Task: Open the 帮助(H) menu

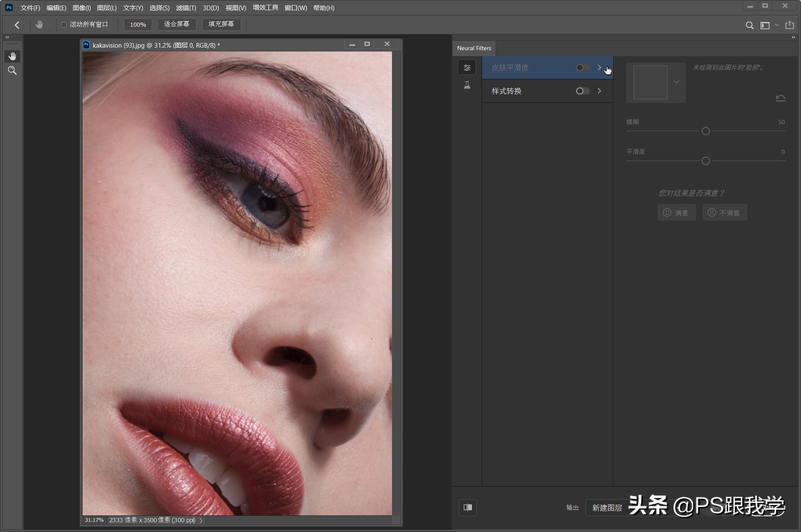Action: click(324, 8)
